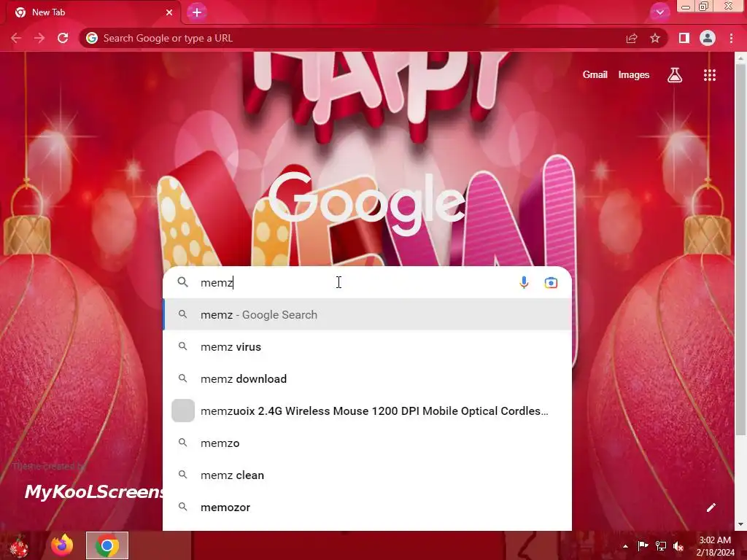Customize this page with pencil icon
This screenshot has width=747, height=560.
(x=711, y=507)
